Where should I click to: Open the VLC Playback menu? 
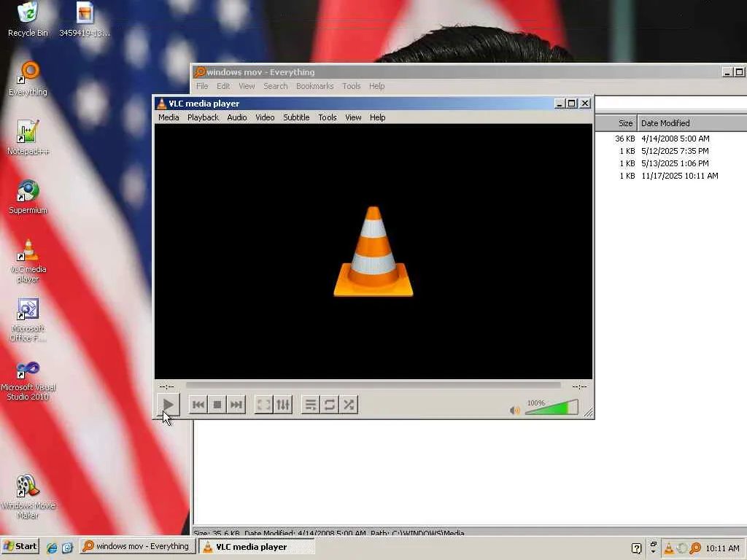203,117
